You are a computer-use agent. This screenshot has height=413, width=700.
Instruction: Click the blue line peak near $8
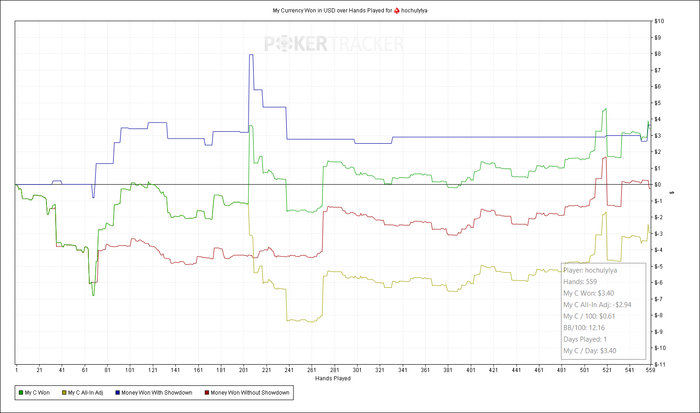251,54
